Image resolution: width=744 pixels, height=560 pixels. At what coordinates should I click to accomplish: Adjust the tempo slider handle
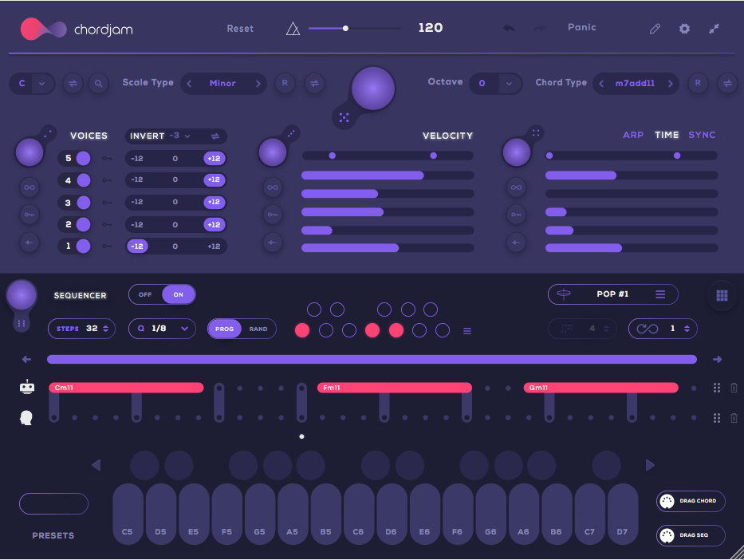345,29
